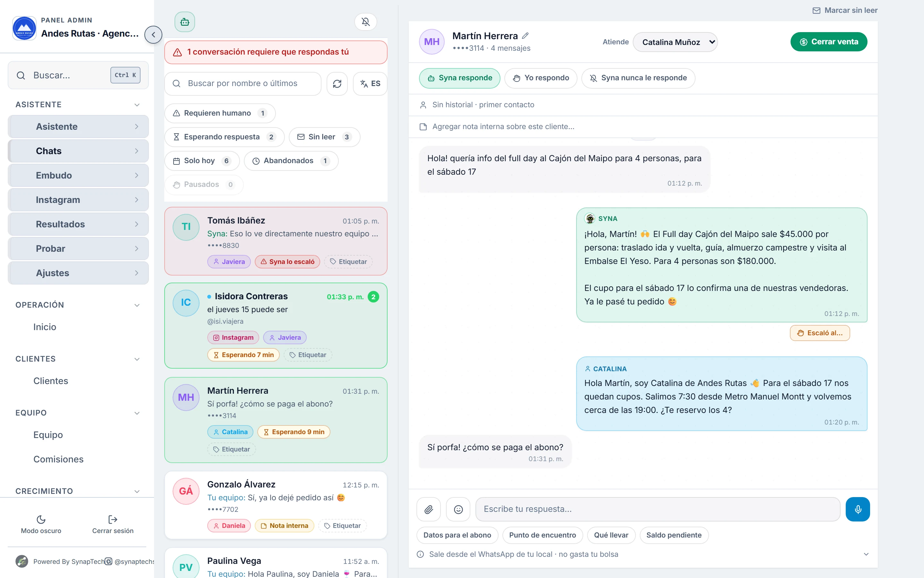Open the emoji picker
This screenshot has height=578, width=924.
(458, 509)
